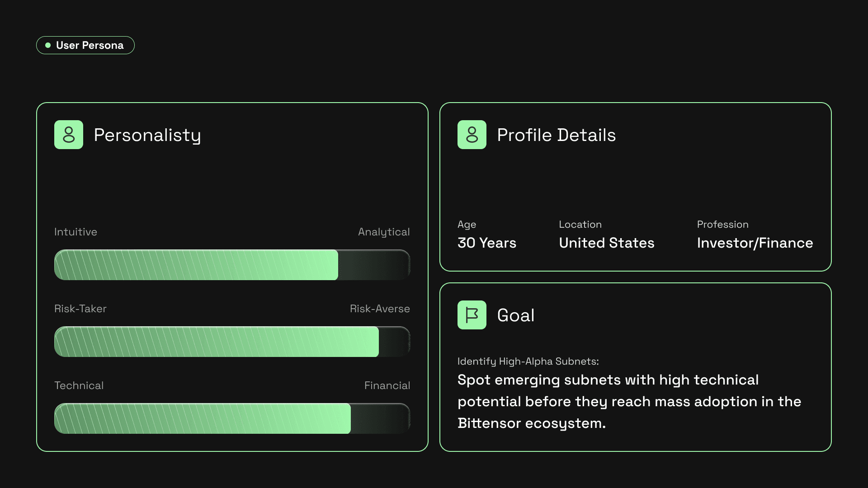Click the Profile Details person icon
The image size is (868, 488).
472,135
